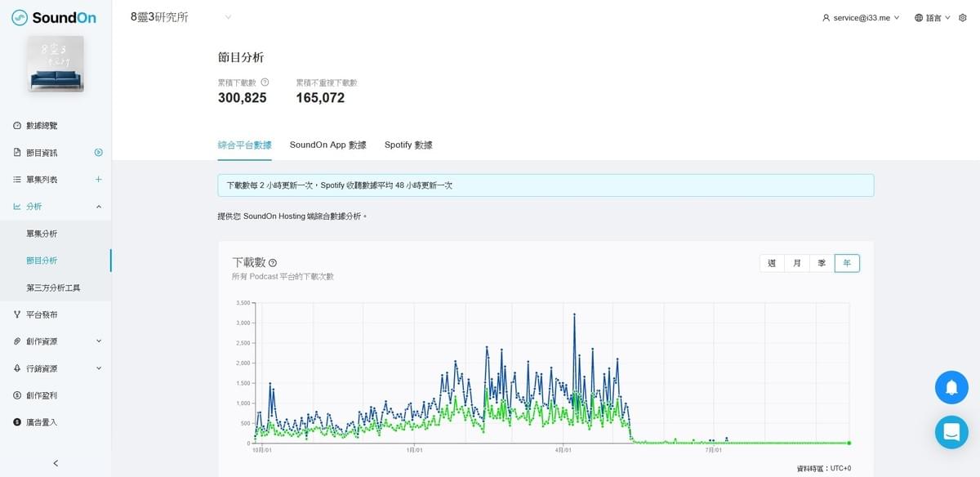
Task: Open the chat support bubble
Action: pyautogui.click(x=951, y=432)
